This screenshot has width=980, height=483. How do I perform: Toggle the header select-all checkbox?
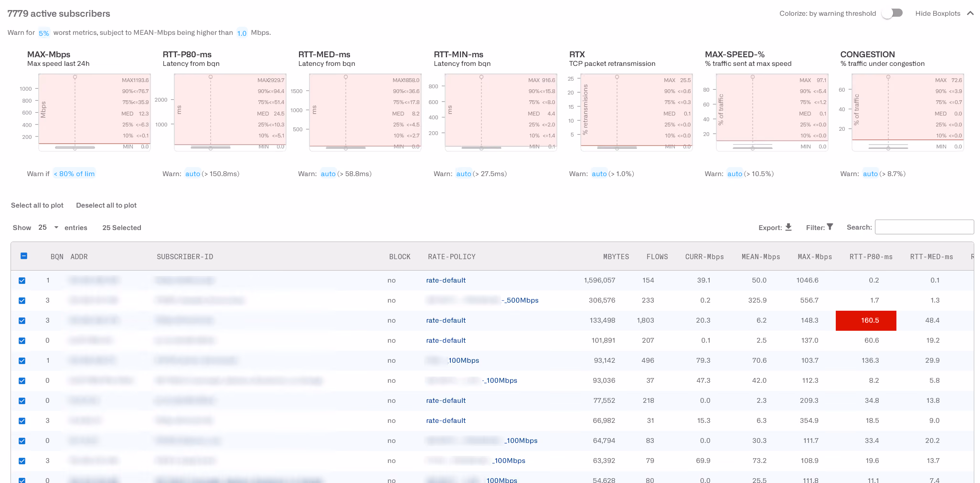[x=24, y=256]
